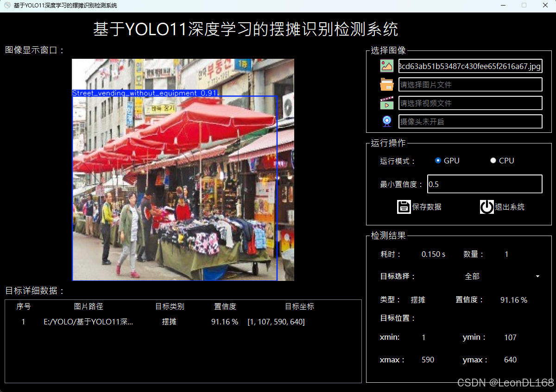Click the folder selection icon
This screenshot has width=556, height=392.
(387, 84)
